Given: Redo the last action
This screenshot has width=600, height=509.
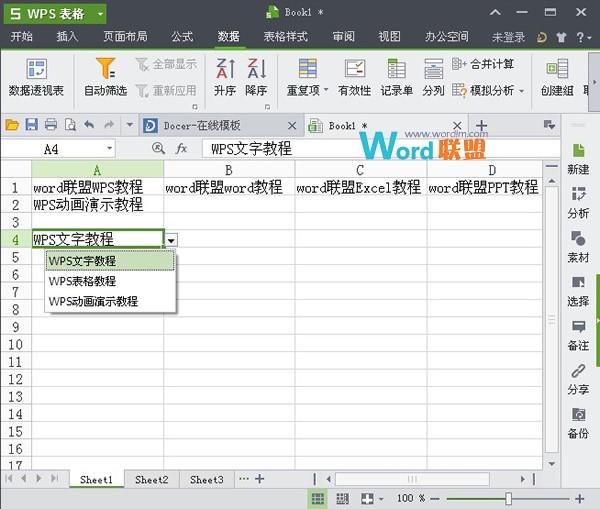Looking at the screenshot, I should (x=109, y=125).
